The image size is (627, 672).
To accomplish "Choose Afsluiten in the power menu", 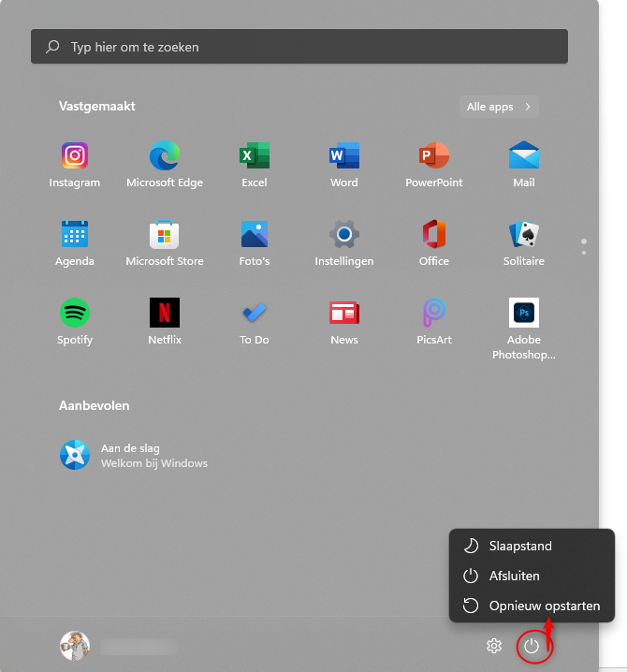I will click(x=532, y=576).
